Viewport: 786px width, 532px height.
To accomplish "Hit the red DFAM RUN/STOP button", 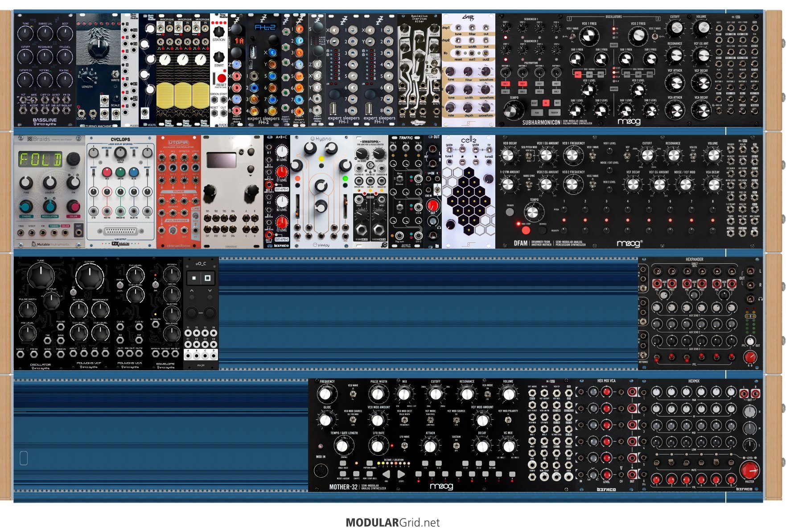I will click(526, 230).
